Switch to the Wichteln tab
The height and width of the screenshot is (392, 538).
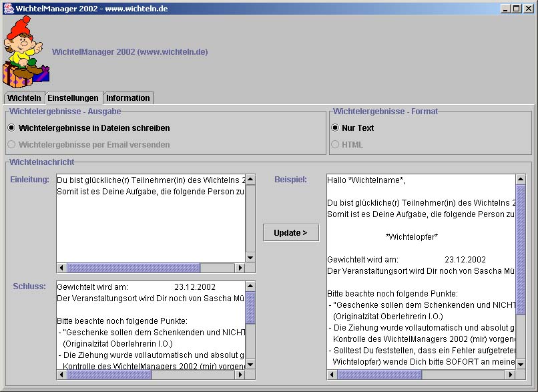click(x=24, y=97)
